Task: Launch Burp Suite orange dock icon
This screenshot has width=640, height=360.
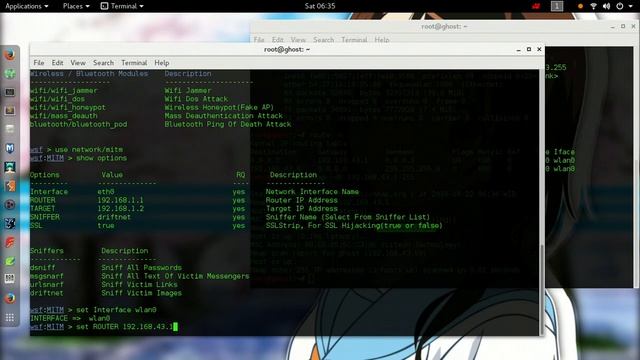Action: pyautogui.click(x=10, y=186)
